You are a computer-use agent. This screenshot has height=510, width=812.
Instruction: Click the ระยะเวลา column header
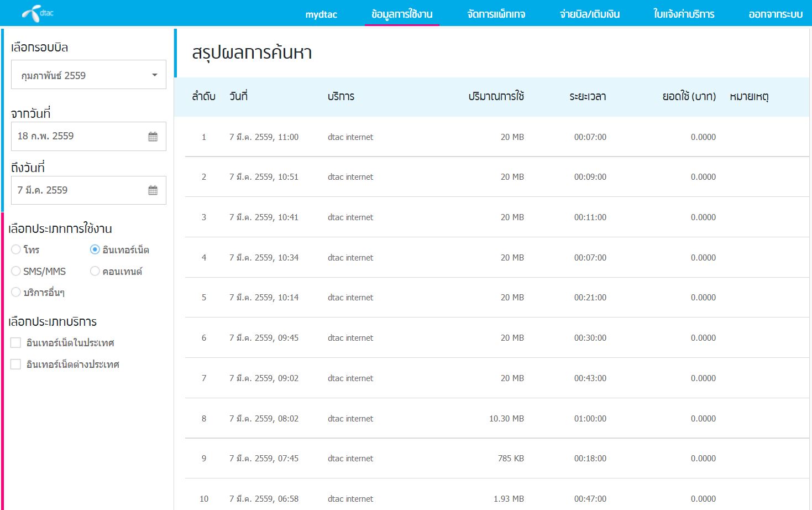[588, 97]
